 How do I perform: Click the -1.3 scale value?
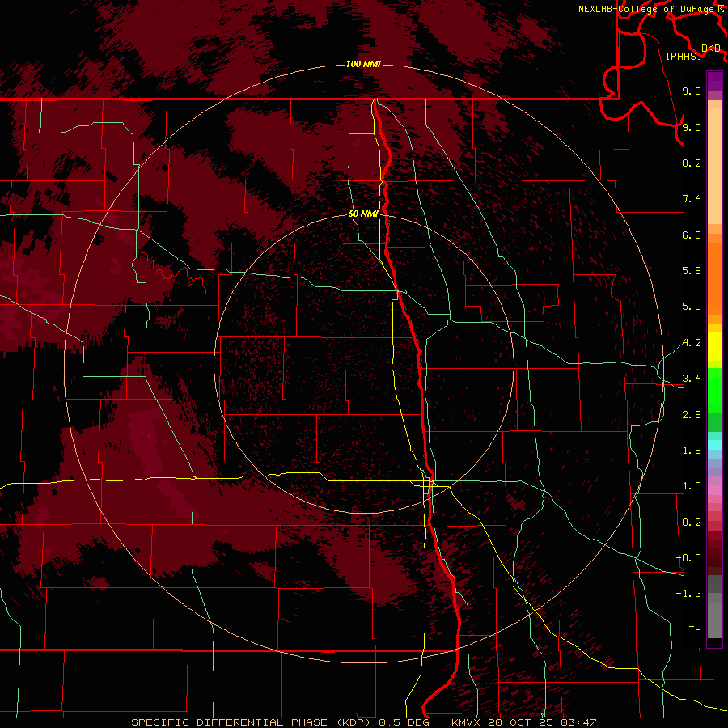[x=688, y=594]
